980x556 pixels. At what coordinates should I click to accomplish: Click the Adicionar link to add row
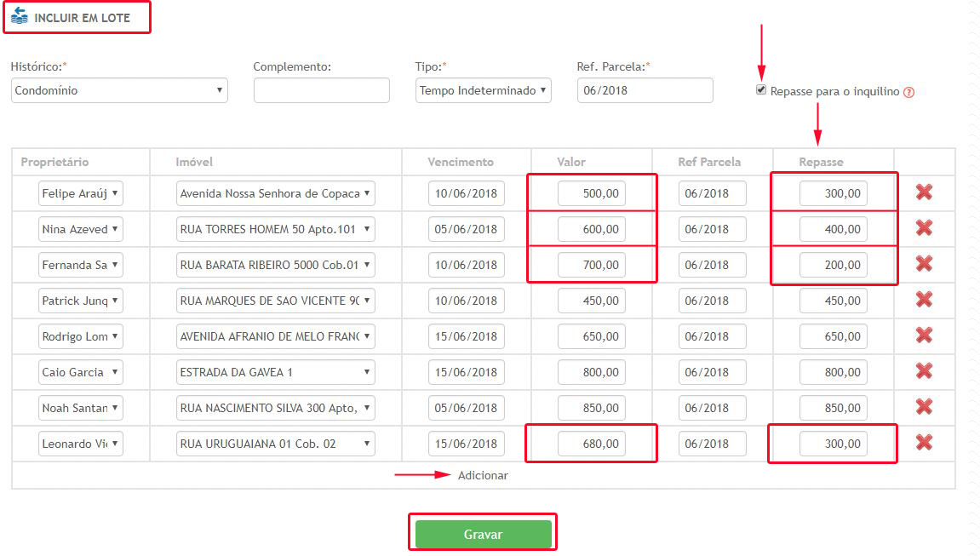click(483, 475)
